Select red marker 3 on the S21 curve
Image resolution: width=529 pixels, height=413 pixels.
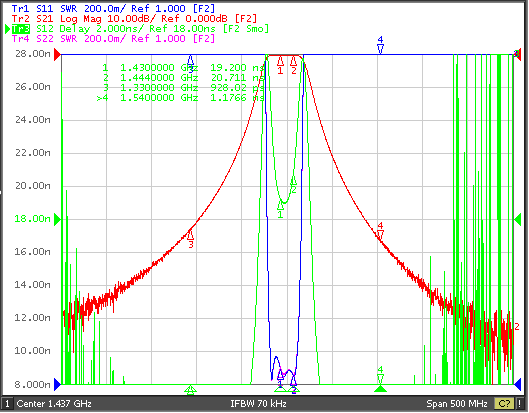coord(191,239)
